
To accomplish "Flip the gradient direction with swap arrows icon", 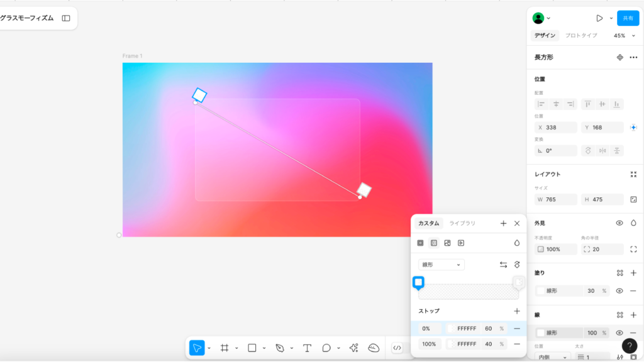I will (503, 265).
